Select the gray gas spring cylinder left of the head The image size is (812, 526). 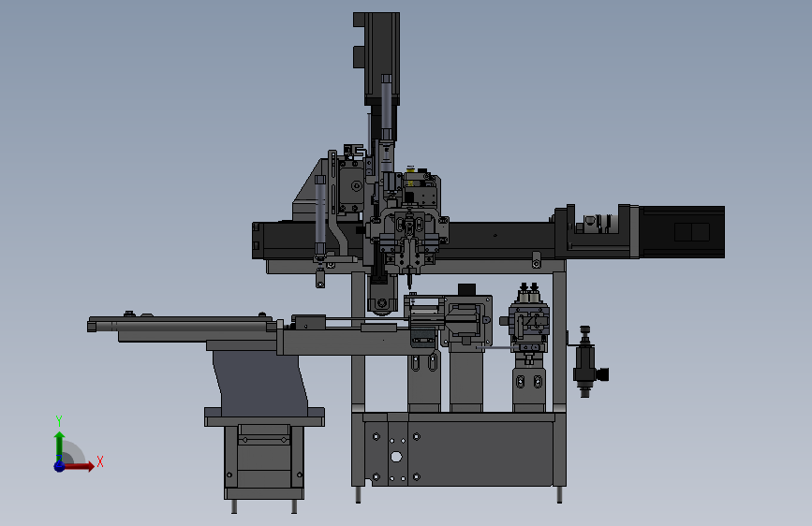click(320, 216)
